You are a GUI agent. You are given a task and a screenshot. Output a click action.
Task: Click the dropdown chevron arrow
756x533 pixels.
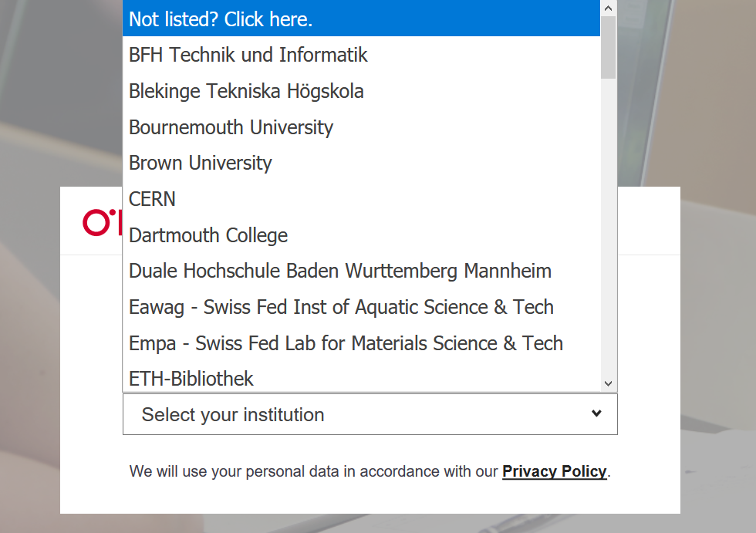pyautogui.click(x=596, y=413)
